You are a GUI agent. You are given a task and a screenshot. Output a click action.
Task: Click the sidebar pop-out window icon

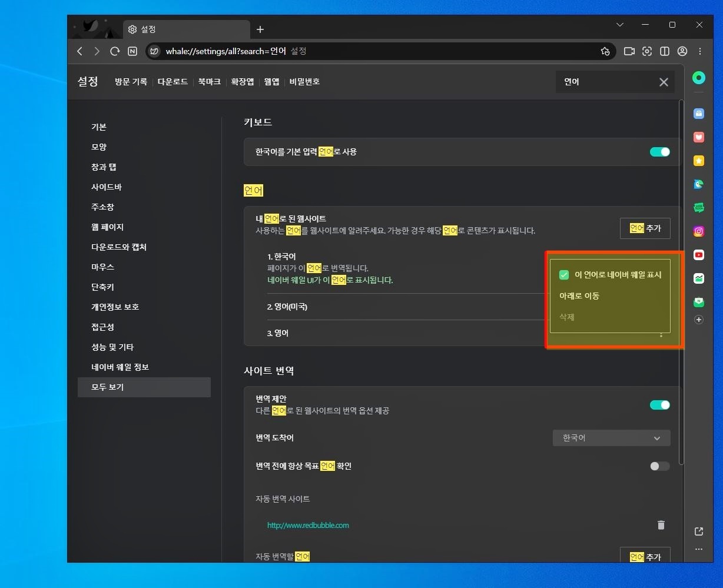tap(699, 531)
